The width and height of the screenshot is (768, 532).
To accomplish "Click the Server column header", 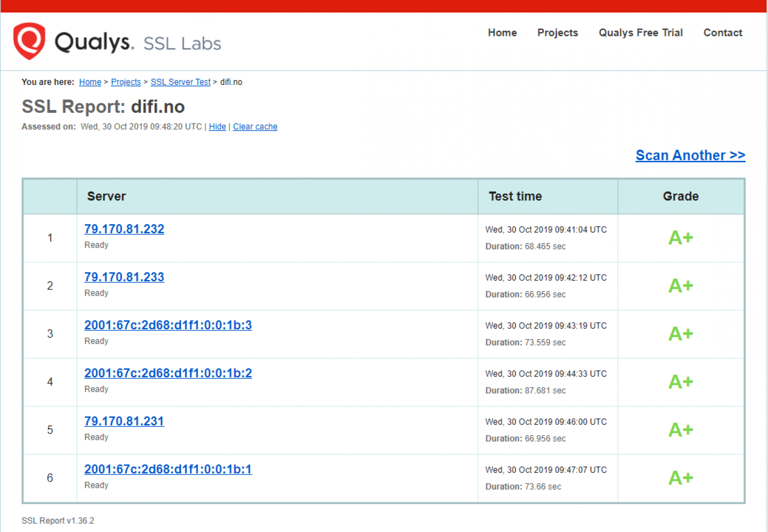I will (x=107, y=196).
